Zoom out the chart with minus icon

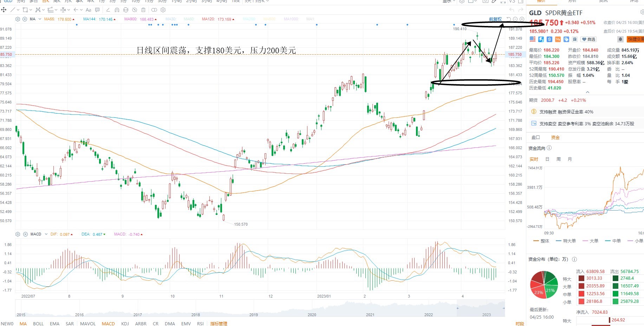coord(515,19)
